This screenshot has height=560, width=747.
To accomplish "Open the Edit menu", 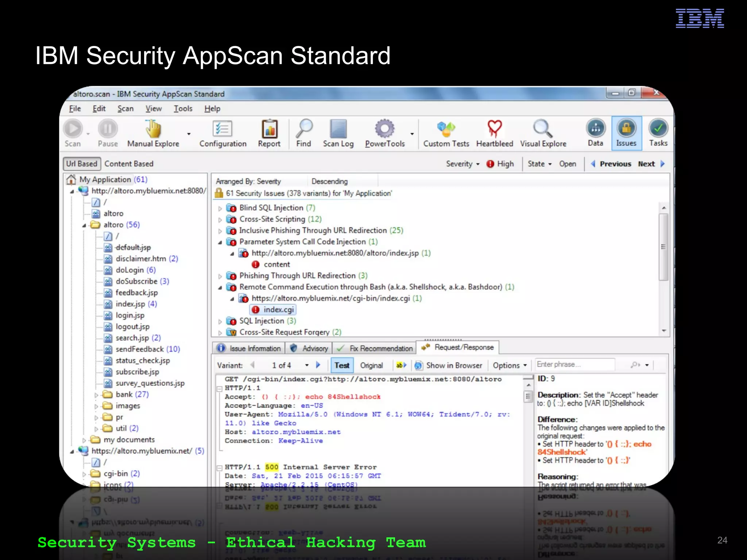I will pos(99,109).
